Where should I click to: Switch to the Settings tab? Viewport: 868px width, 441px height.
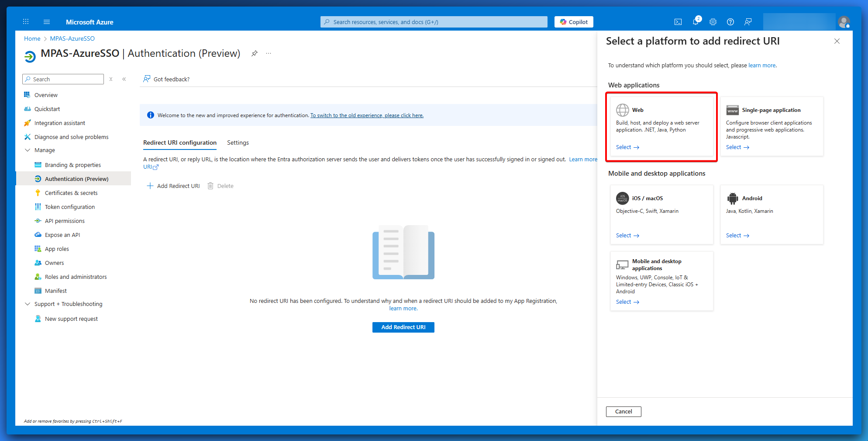(x=238, y=142)
